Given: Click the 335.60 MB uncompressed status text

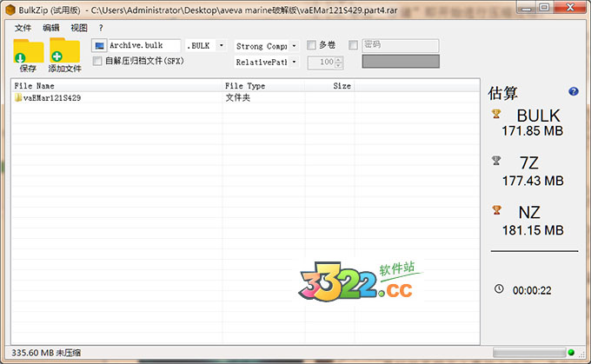Looking at the screenshot, I should (46, 353).
